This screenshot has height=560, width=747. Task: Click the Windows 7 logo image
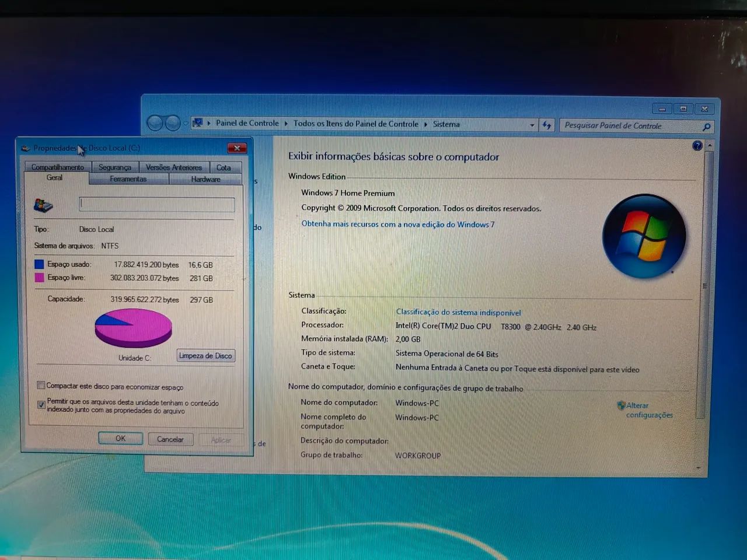[644, 236]
